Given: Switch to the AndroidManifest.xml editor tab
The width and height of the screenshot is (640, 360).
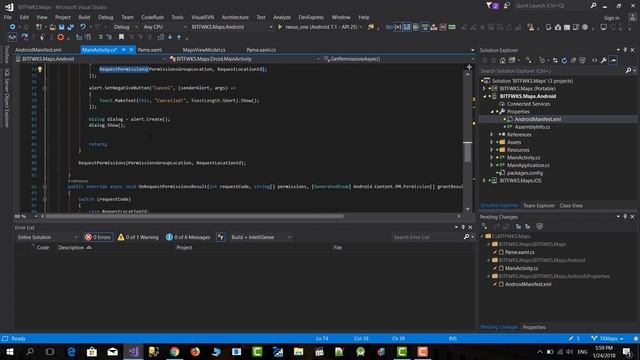Looking at the screenshot, I should (x=38, y=50).
